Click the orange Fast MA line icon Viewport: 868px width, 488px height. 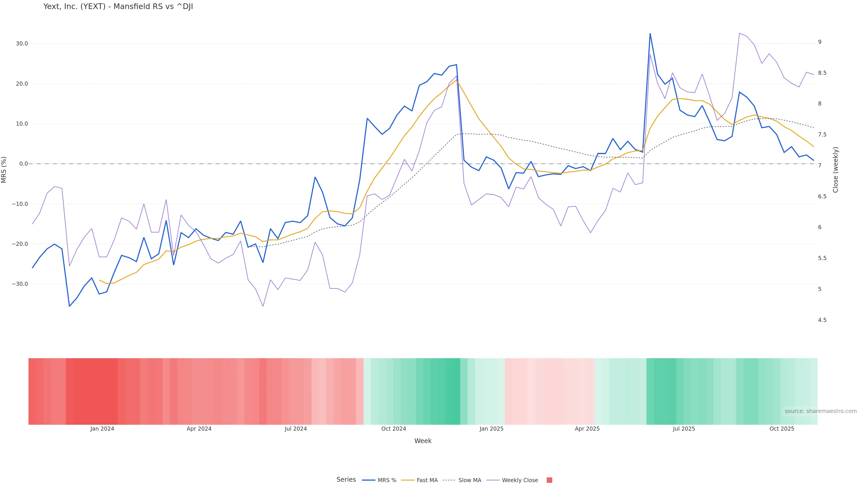(x=408, y=480)
